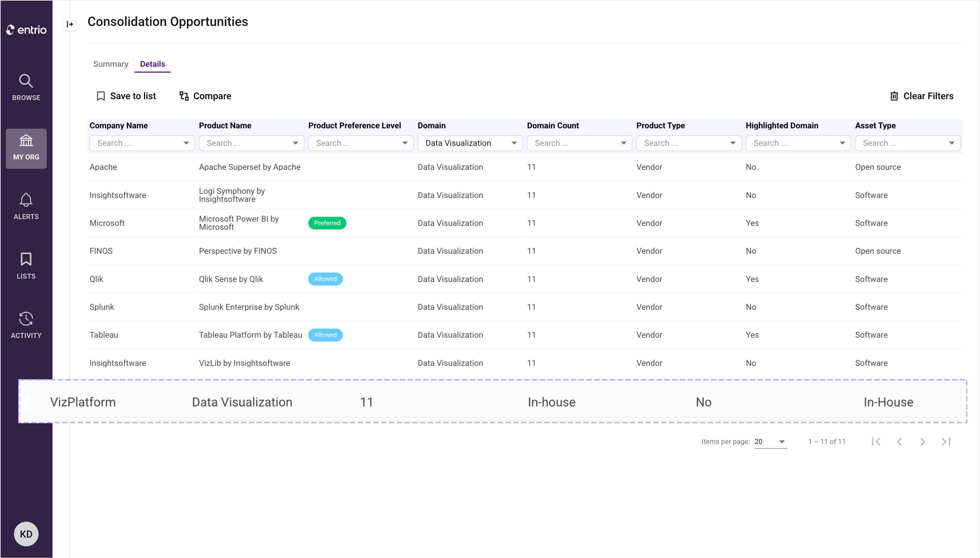Viewport: 980px width, 558px height.
Task: Go to the last page of results
Action: point(946,441)
